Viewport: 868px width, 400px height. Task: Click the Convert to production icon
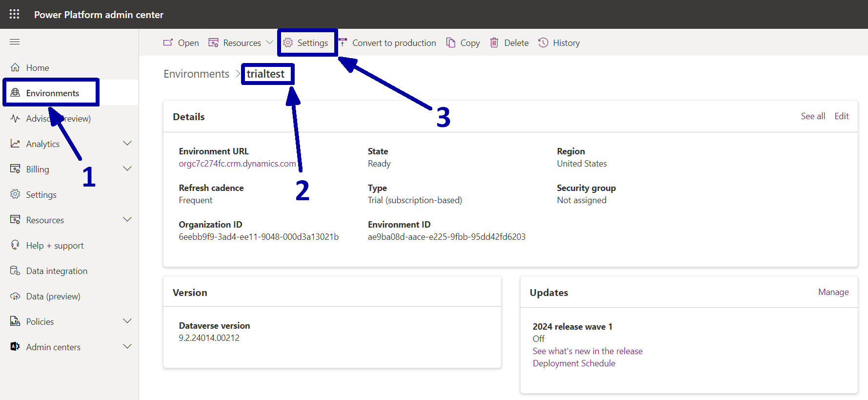(x=343, y=42)
